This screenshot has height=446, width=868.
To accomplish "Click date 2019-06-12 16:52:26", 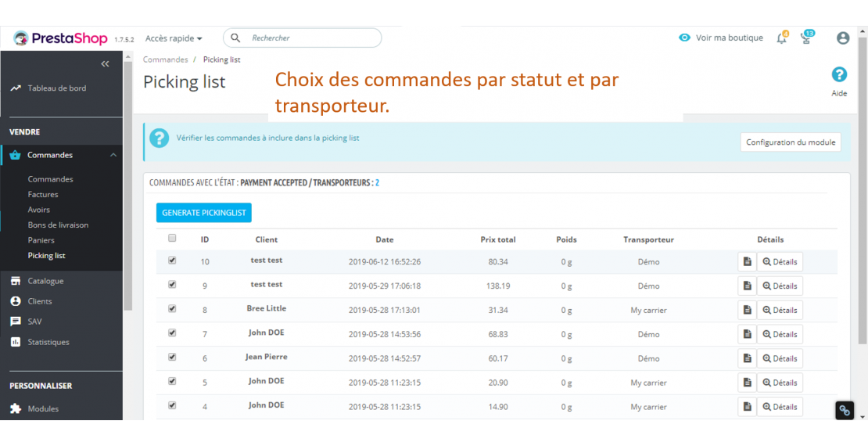I will coord(385,261).
